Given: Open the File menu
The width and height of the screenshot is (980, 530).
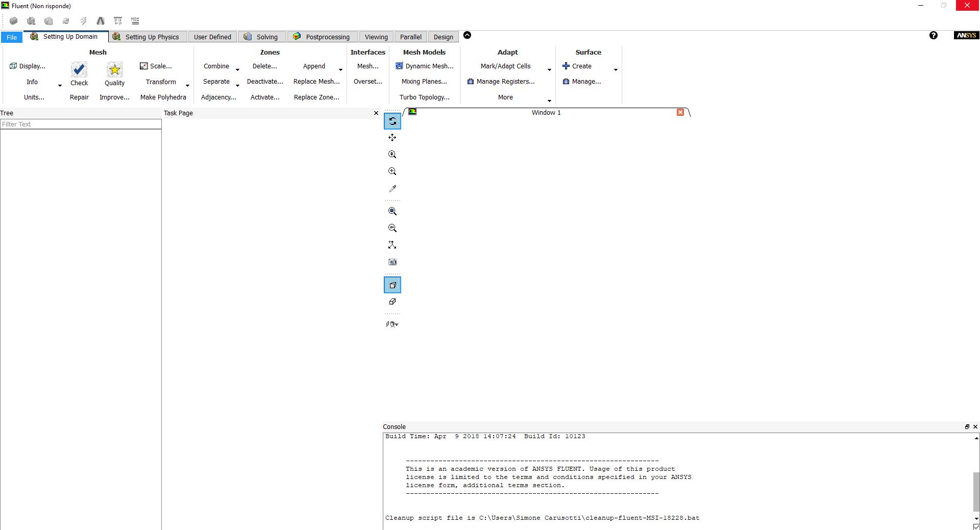Looking at the screenshot, I should [11, 37].
